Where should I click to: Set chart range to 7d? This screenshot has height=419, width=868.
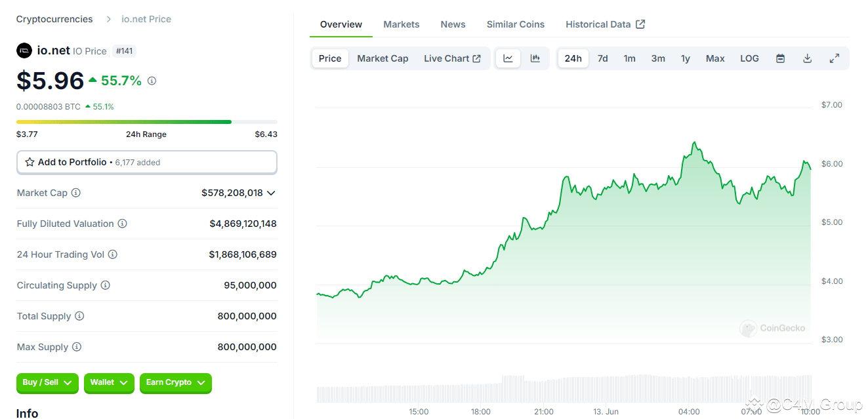click(x=602, y=58)
